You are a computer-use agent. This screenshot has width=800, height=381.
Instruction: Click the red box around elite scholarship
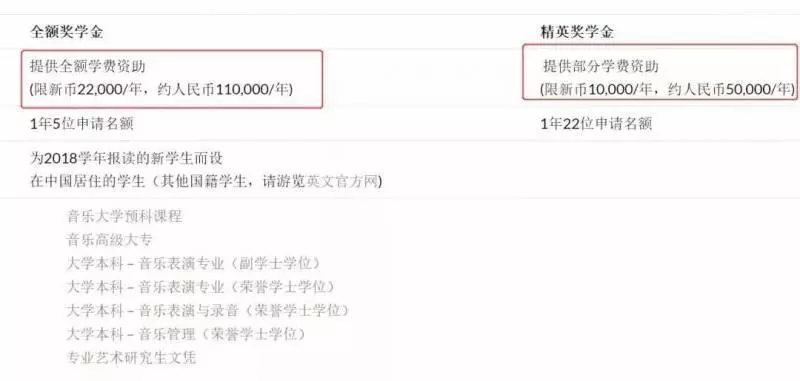pyautogui.click(x=660, y=71)
